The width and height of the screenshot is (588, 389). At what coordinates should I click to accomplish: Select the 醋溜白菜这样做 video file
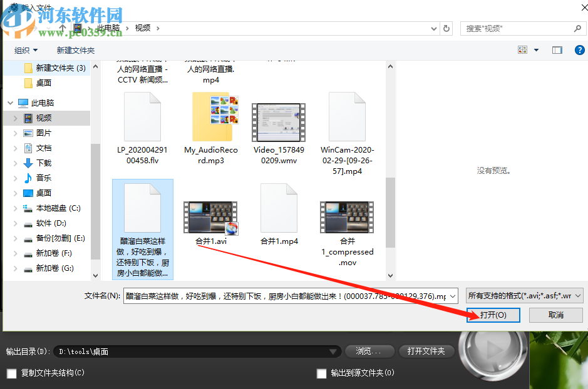(143, 229)
